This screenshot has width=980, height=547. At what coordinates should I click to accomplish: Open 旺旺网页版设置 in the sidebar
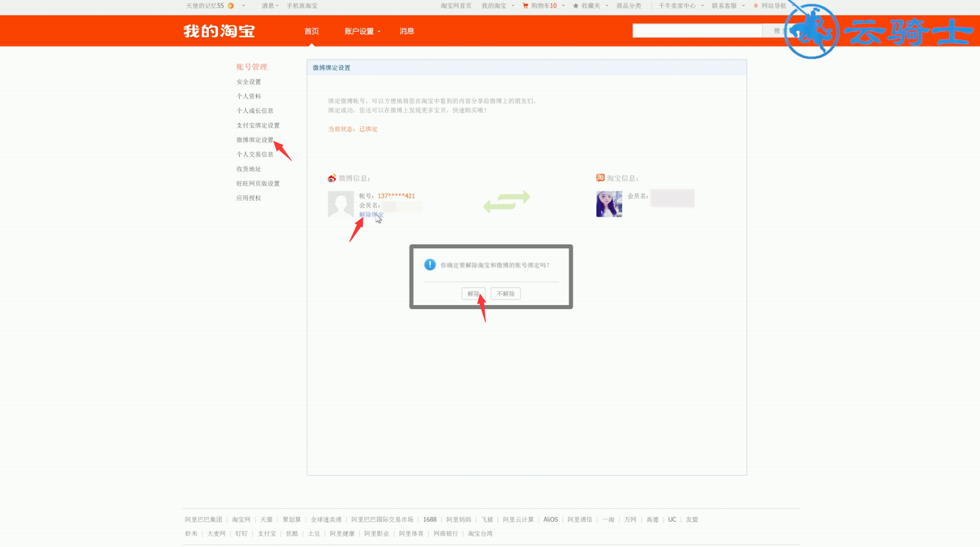[x=258, y=183]
